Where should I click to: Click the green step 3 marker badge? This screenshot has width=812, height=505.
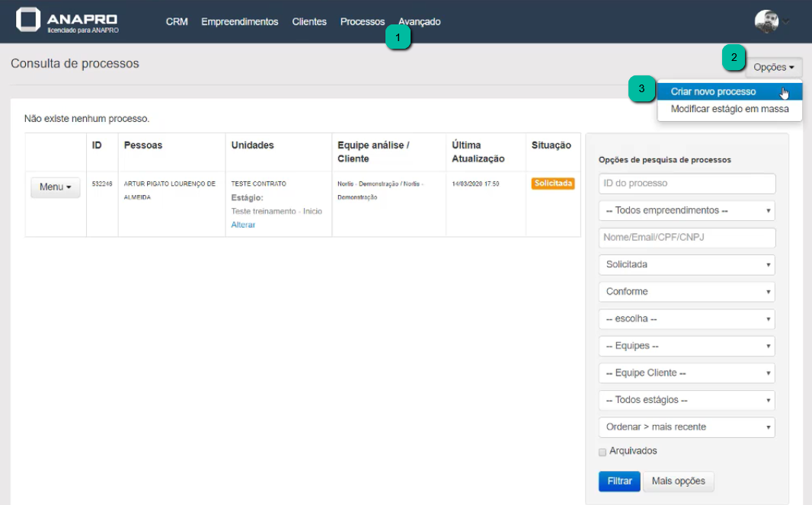641,89
